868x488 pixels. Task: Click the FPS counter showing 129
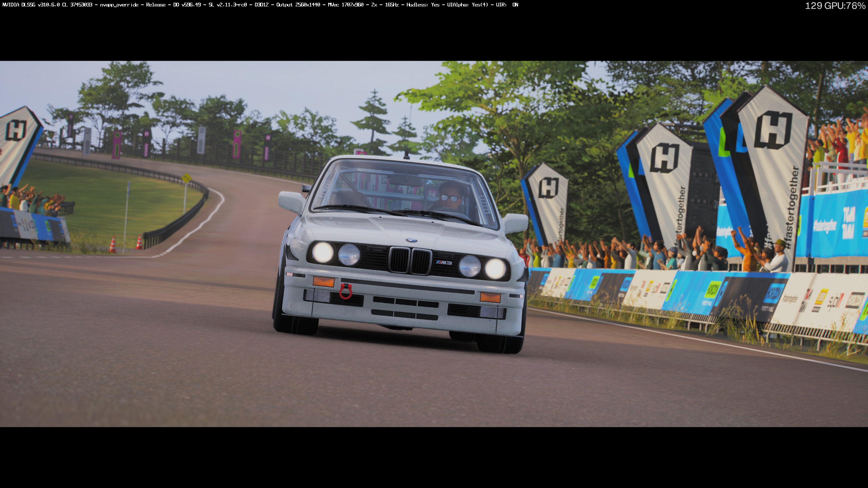[x=813, y=6]
